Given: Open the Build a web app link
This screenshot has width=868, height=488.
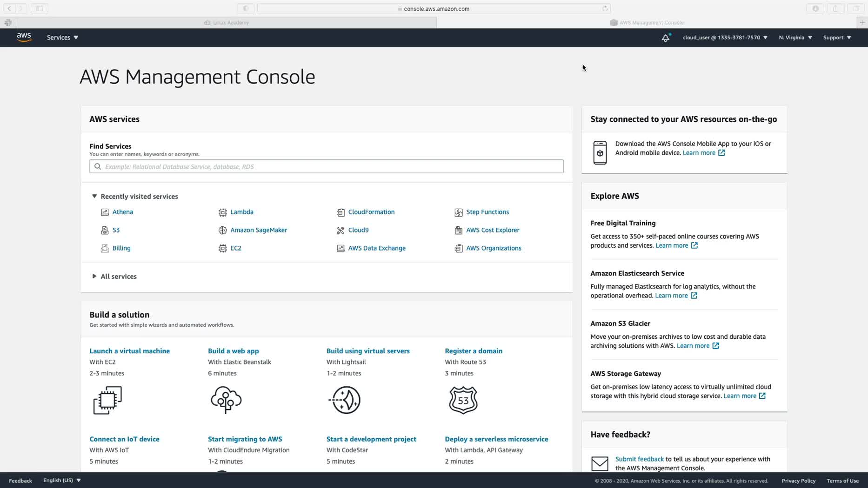Looking at the screenshot, I should pos(234,351).
